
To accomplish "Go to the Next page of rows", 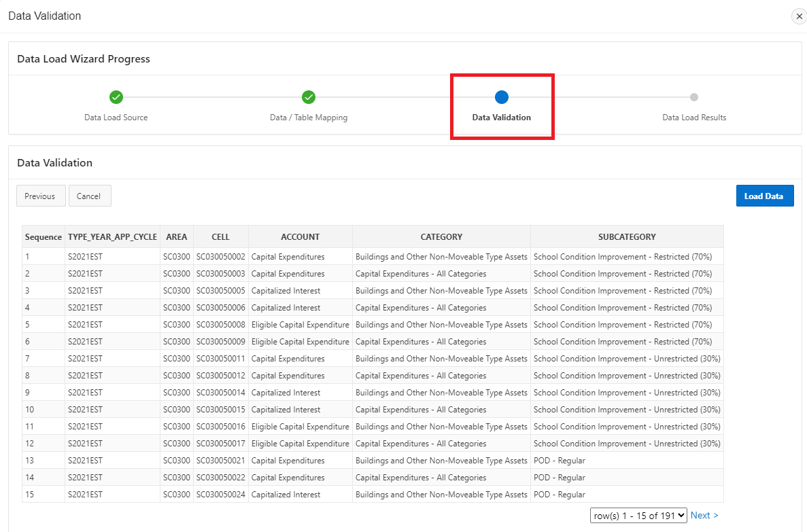I will point(704,516).
